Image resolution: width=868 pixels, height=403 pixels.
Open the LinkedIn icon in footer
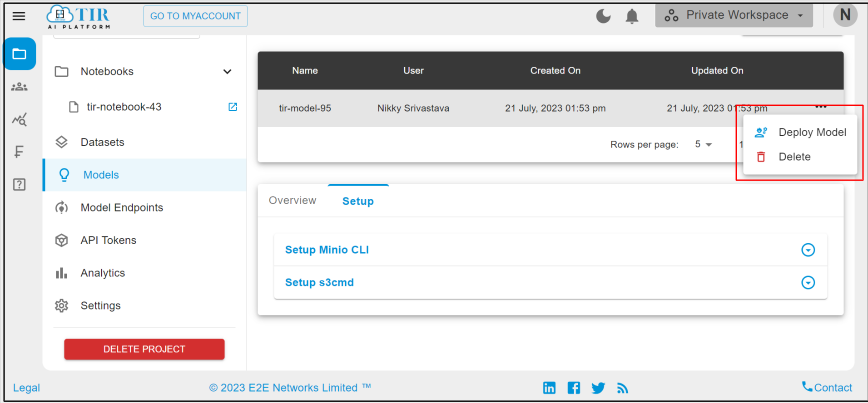(549, 388)
